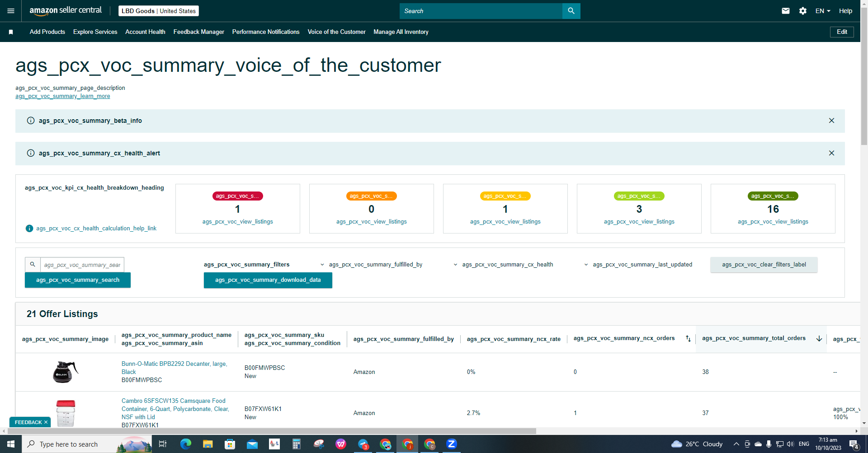Click into the summary search input
Screen dimensions: 868x453
82,265
